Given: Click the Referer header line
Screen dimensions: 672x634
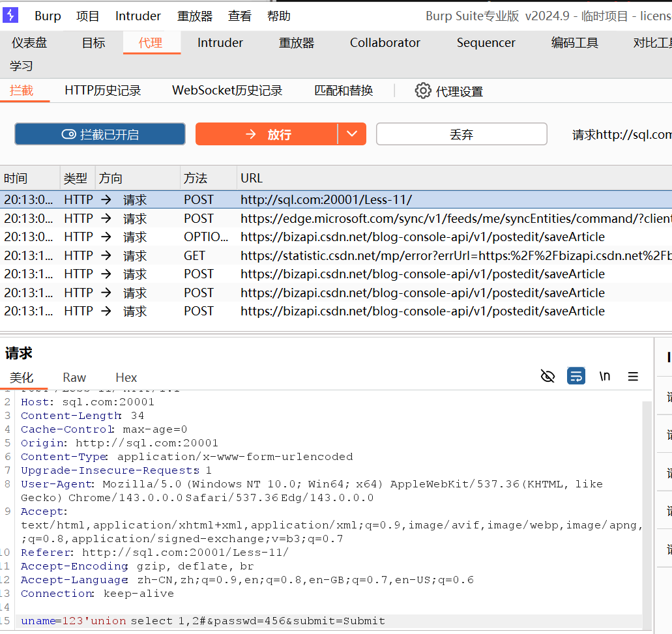Looking at the screenshot, I should point(154,552).
